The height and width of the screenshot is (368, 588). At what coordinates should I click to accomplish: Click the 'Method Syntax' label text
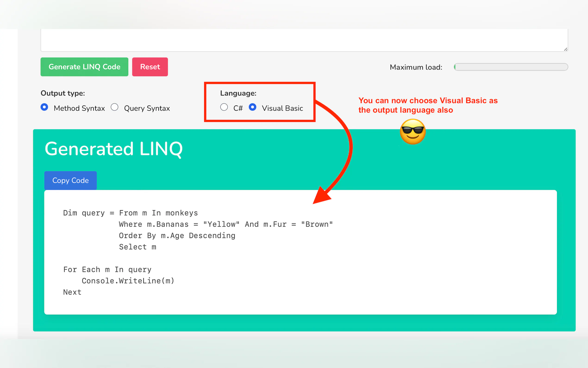pos(79,108)
